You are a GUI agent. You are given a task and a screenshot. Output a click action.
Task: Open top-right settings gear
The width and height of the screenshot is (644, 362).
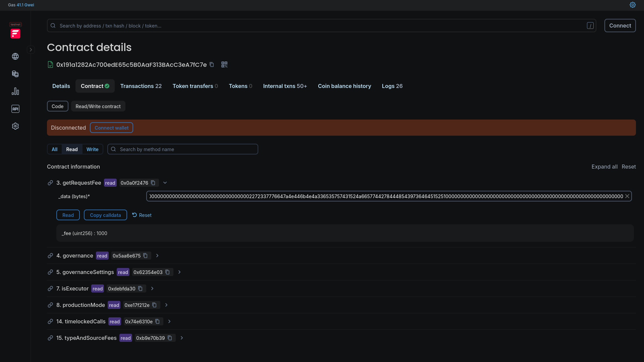click(x=633, y=5)
